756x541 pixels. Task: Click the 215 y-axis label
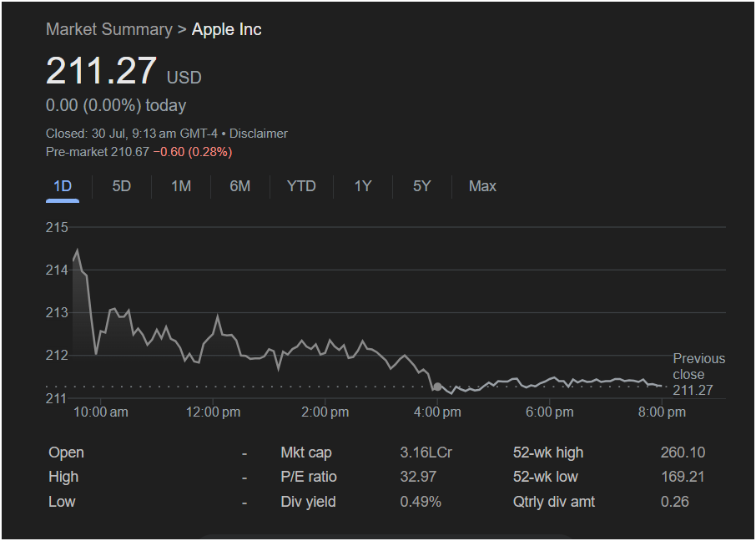[x=57, y=227]
